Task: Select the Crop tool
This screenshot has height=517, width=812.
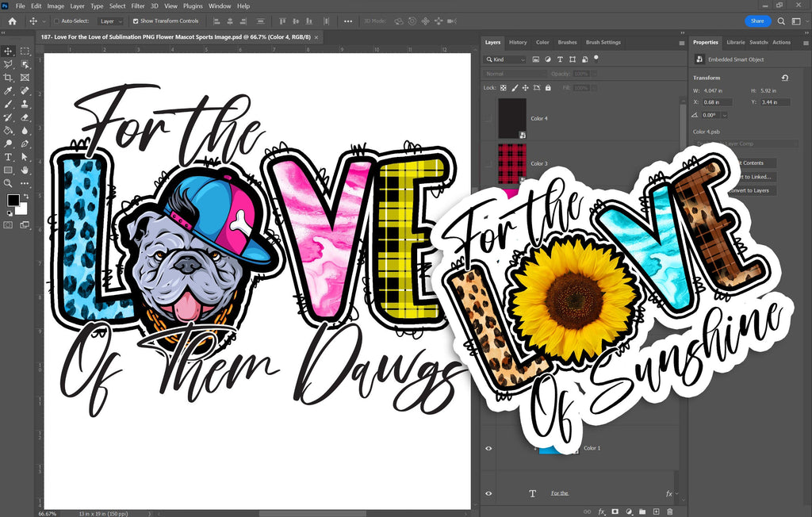Action: coord(8,78)
